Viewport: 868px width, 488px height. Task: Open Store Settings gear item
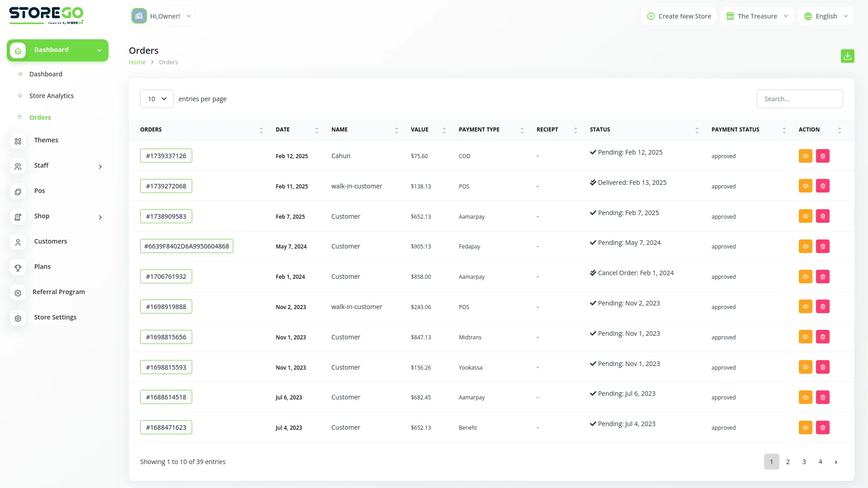click(18, 318)
